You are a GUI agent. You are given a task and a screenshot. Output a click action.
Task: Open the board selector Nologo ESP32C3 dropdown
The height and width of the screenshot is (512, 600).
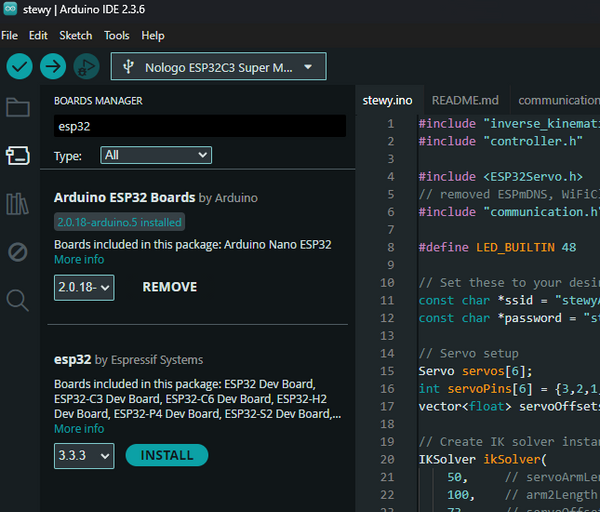point(218,67)
